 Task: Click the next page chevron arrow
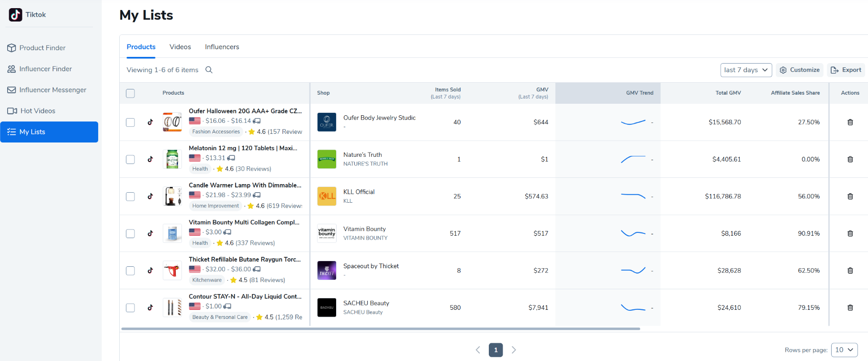pos(514,350)
